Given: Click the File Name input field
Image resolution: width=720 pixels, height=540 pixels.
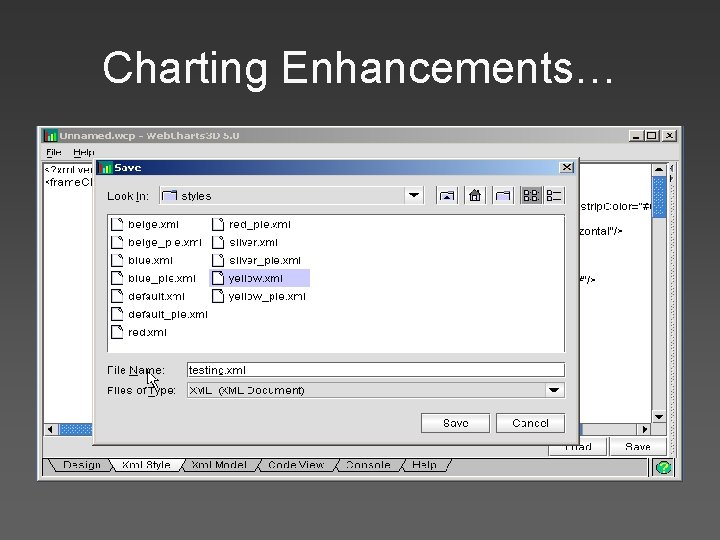Looking at the screenshot, I should pos(376,370).
